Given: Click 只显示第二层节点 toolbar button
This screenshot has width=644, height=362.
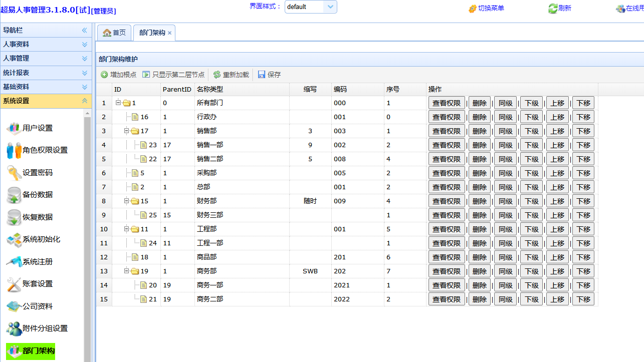Looking at the screenshot, I should (x=173, y=75).
